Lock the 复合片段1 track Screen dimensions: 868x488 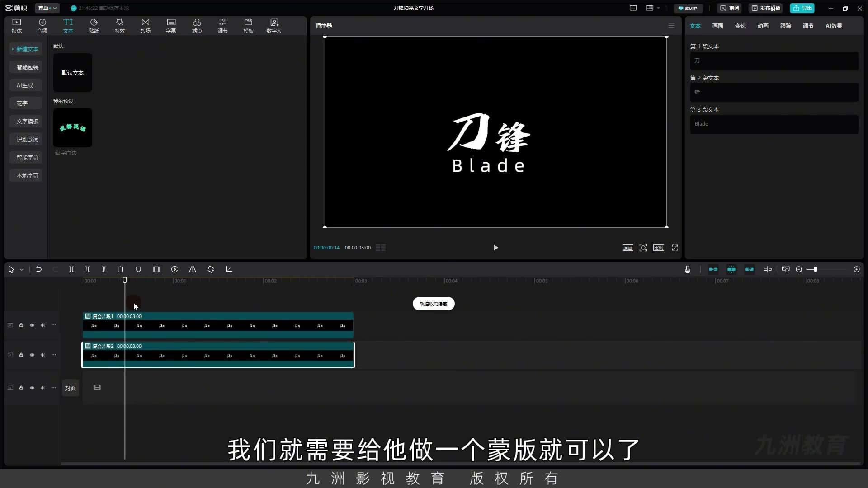point(21,325)
